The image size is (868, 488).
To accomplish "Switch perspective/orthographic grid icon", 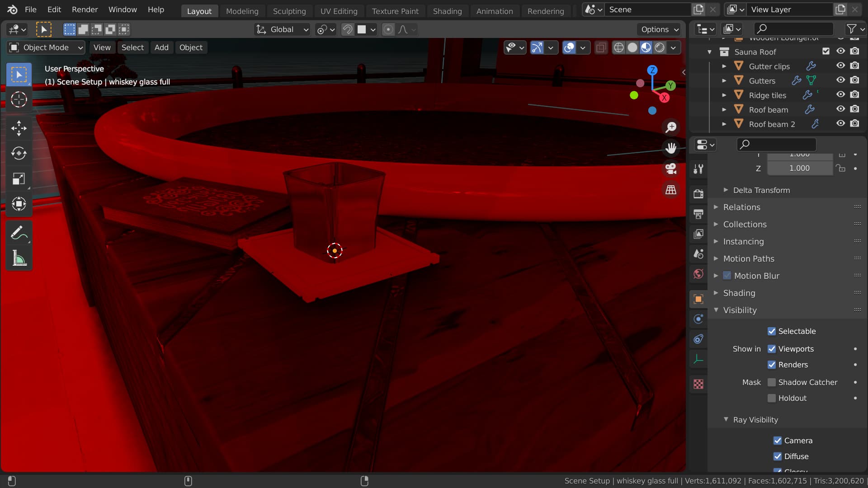I will coord(671,190).
